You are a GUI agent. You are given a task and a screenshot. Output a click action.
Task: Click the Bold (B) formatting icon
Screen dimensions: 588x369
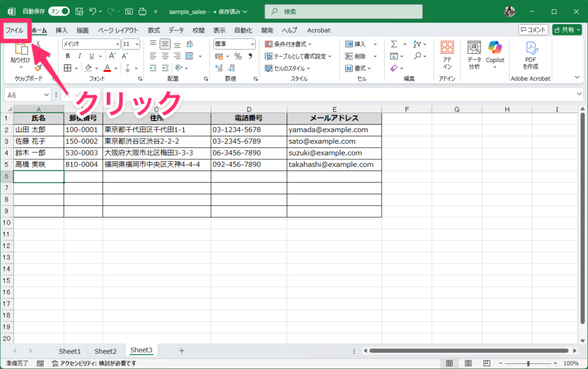tap(67, 56)
